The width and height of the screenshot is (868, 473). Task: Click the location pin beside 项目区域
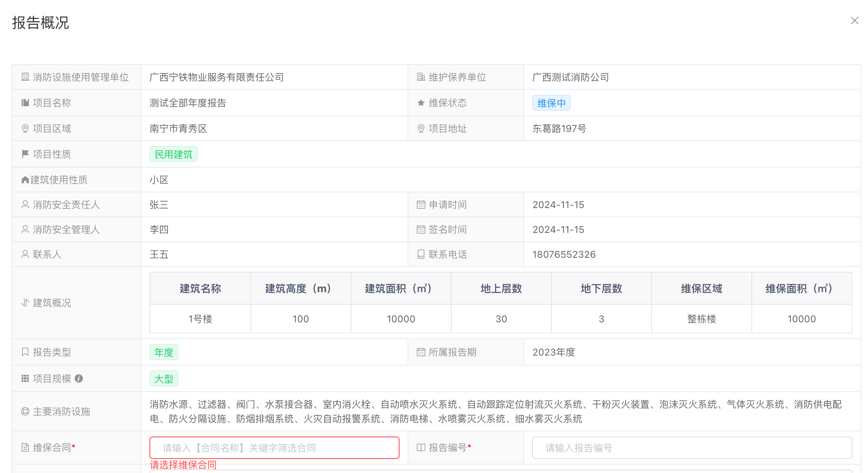click(25, 128)
